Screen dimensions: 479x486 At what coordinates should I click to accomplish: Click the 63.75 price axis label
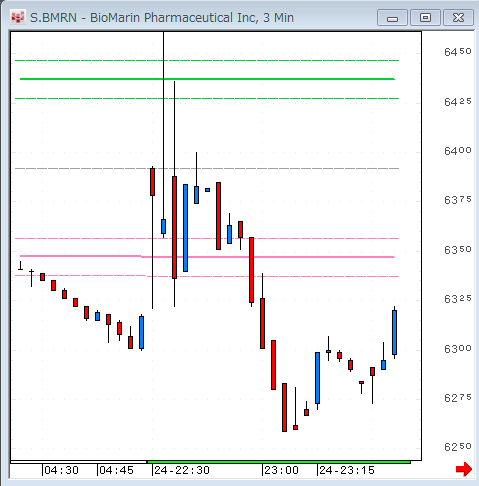pos(458,200)
